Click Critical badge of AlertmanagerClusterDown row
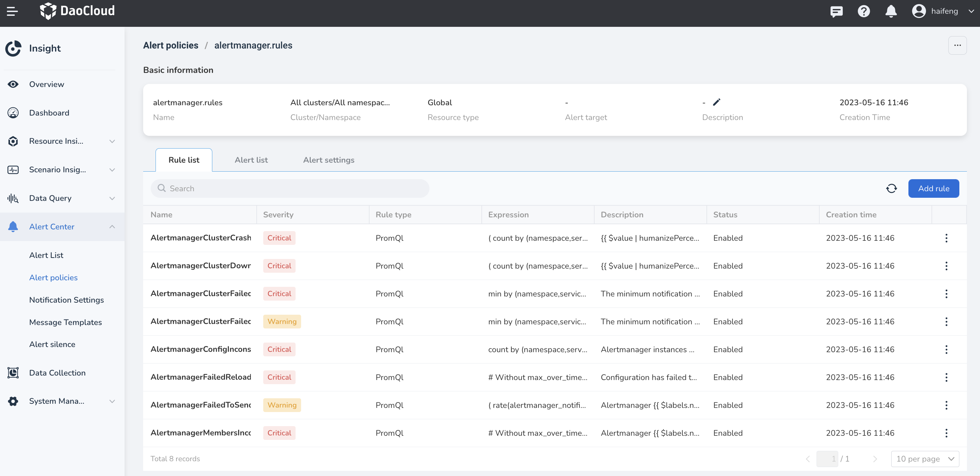The image size is (980, 476). [279, 266]
